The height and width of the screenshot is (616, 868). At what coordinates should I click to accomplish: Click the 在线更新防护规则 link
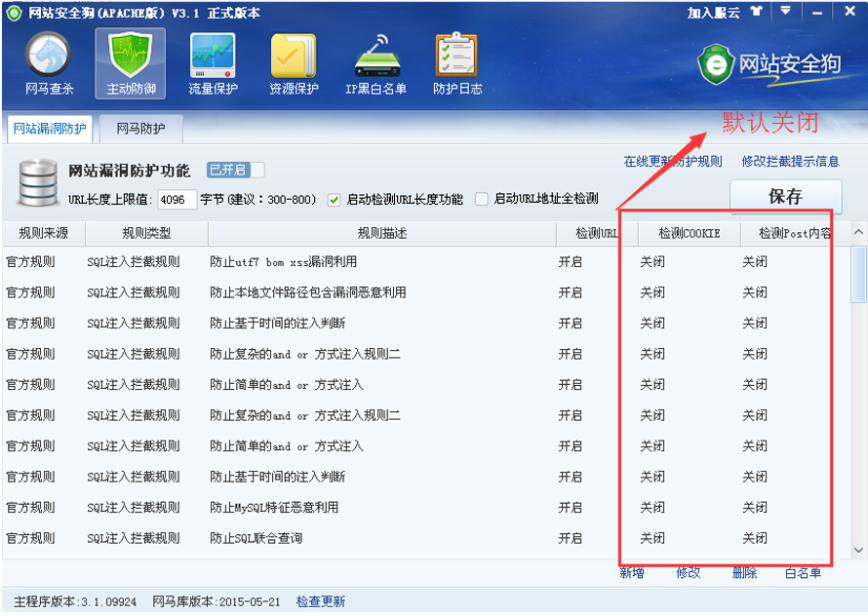tap(673, 162)
